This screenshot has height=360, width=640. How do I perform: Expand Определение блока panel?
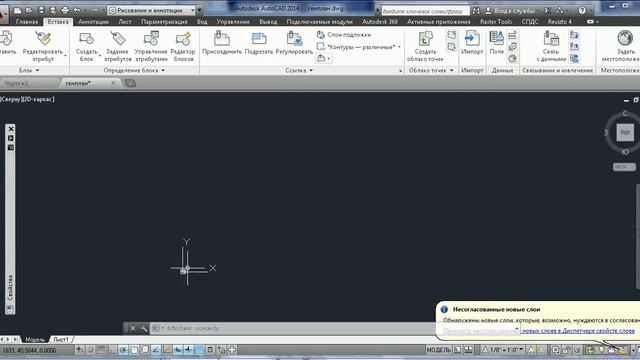163,71
